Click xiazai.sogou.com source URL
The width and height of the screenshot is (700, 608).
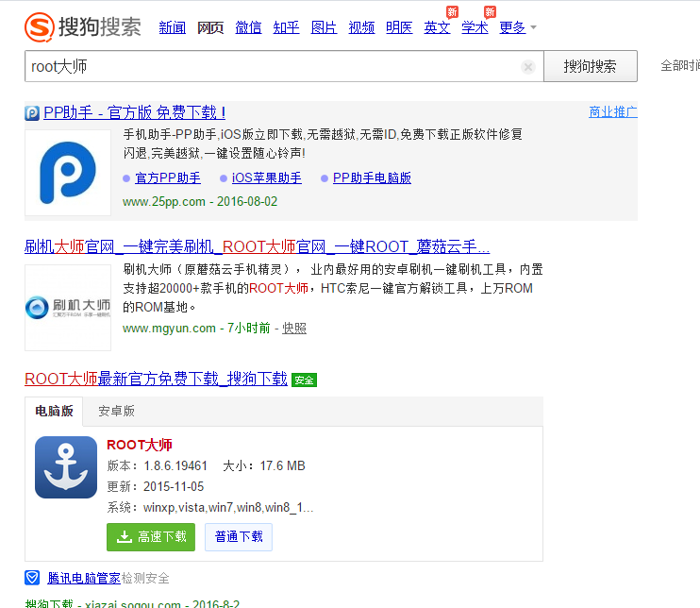[133, 603]
